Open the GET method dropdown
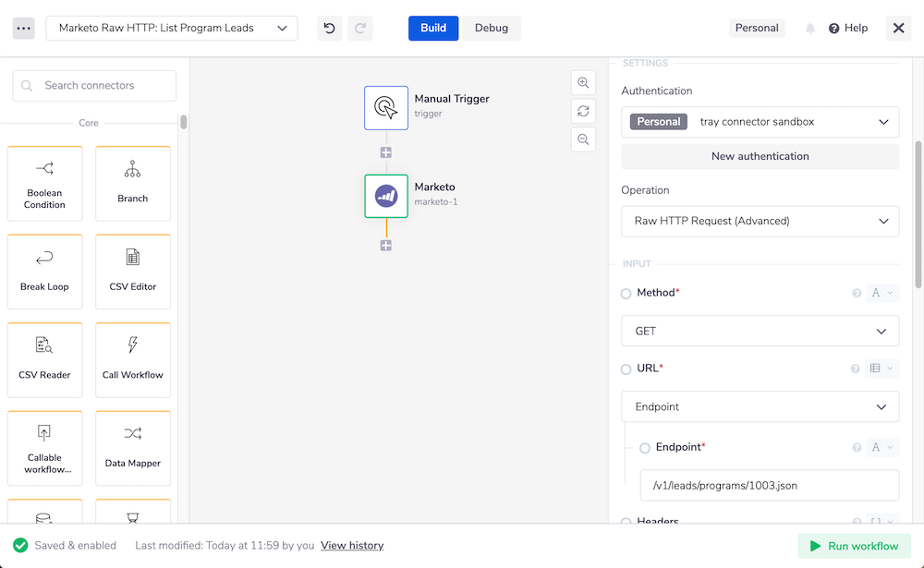This screenshot has height=568, width=924. [x=760, y=332]
